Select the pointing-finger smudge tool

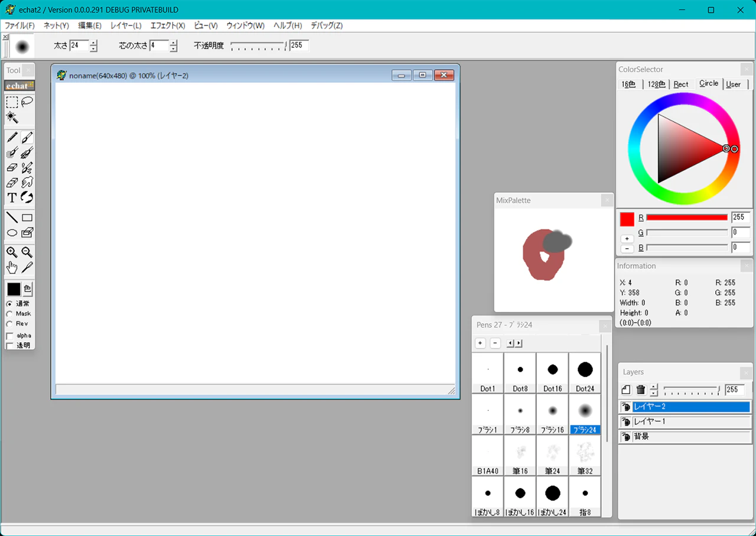pos(27,183)
